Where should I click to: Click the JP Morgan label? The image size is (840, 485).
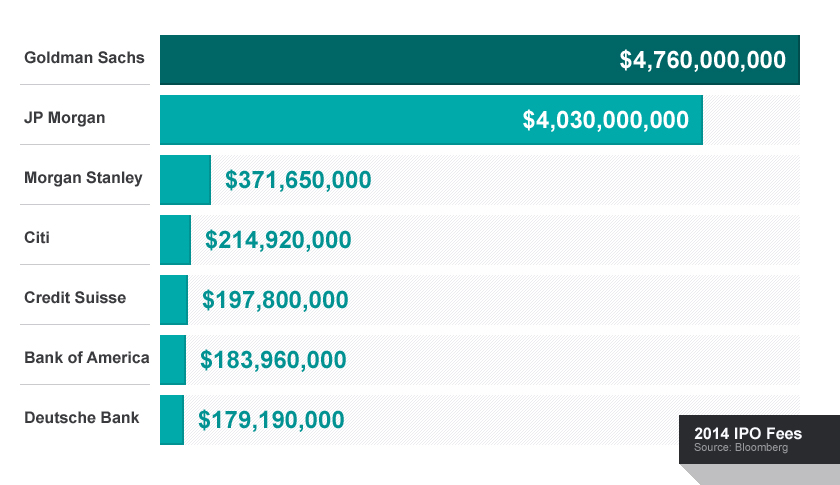pos(65,118)
